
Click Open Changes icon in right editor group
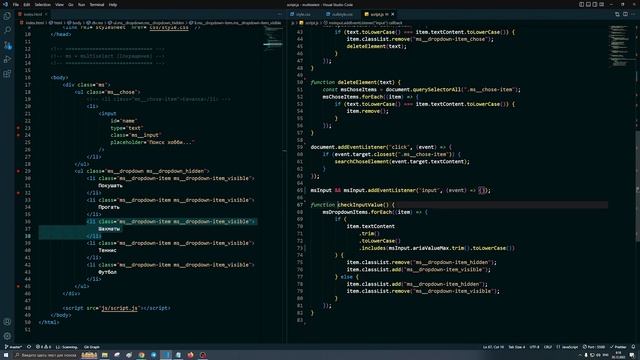point(617,14)
